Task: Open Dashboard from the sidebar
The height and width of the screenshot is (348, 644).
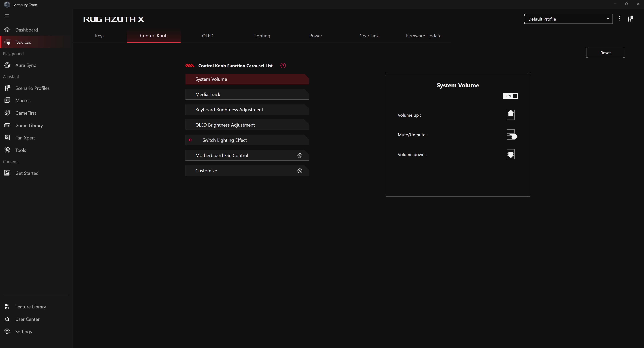Action: (x=36, y=30)
